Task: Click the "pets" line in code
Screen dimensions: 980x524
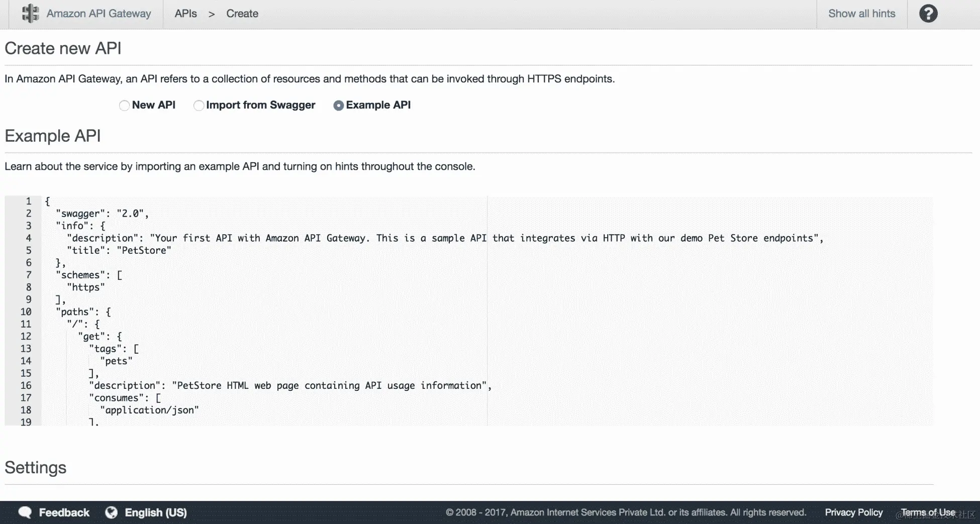Action: coord(116,361)
